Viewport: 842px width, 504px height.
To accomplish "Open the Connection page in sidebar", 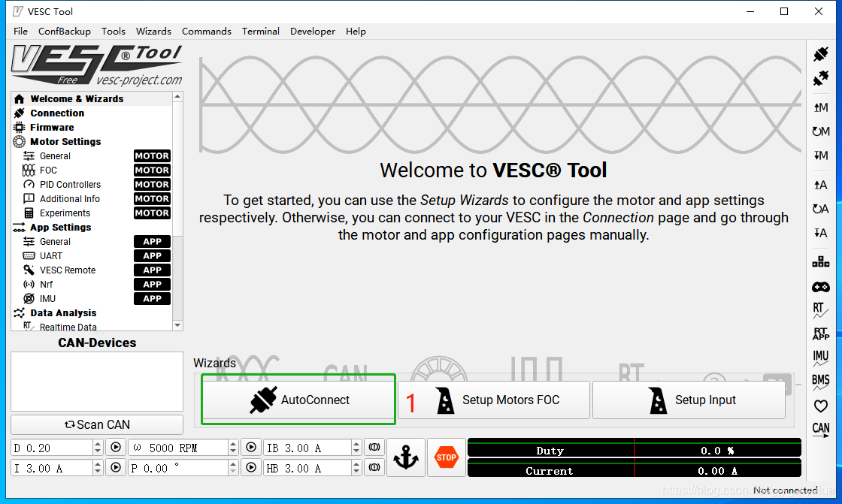I will 92,113.
